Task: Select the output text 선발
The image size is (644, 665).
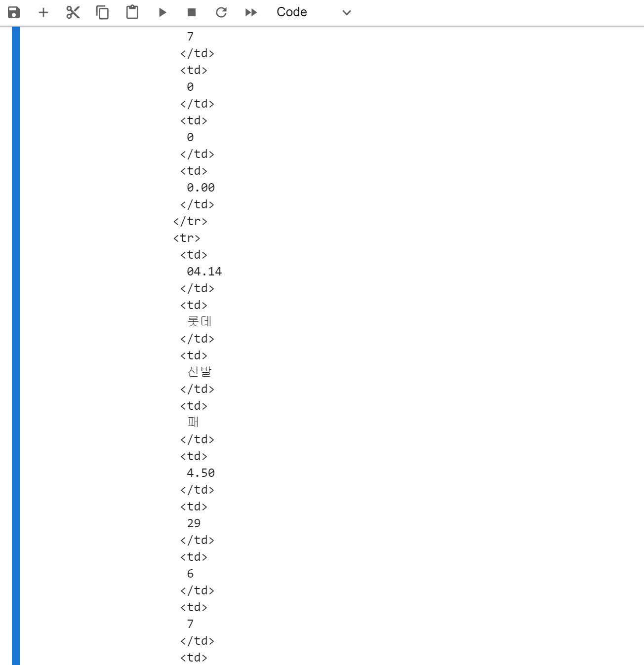Action: [200, 372]
